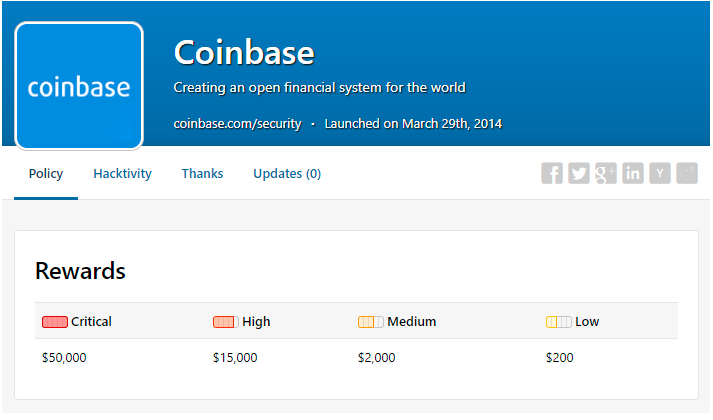Select the Policy tab

(x=46, y=174)
